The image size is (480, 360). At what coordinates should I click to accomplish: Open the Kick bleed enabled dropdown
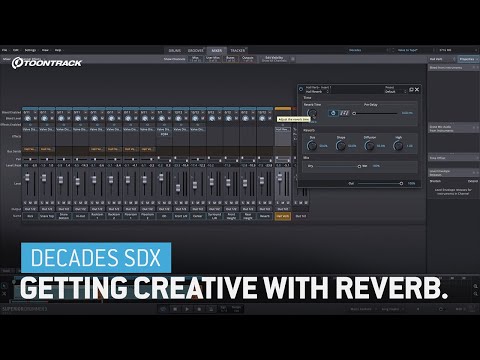(x=30, y=113)
